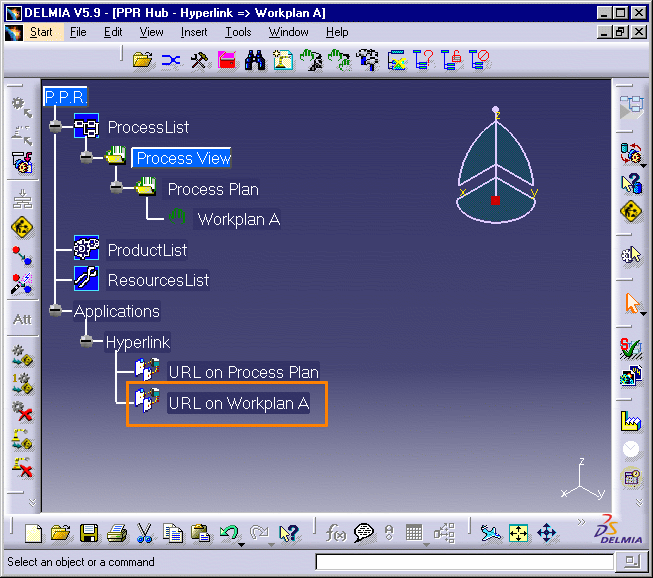Select URL on Workplan A tree item
653x578 pixels.
239,403
